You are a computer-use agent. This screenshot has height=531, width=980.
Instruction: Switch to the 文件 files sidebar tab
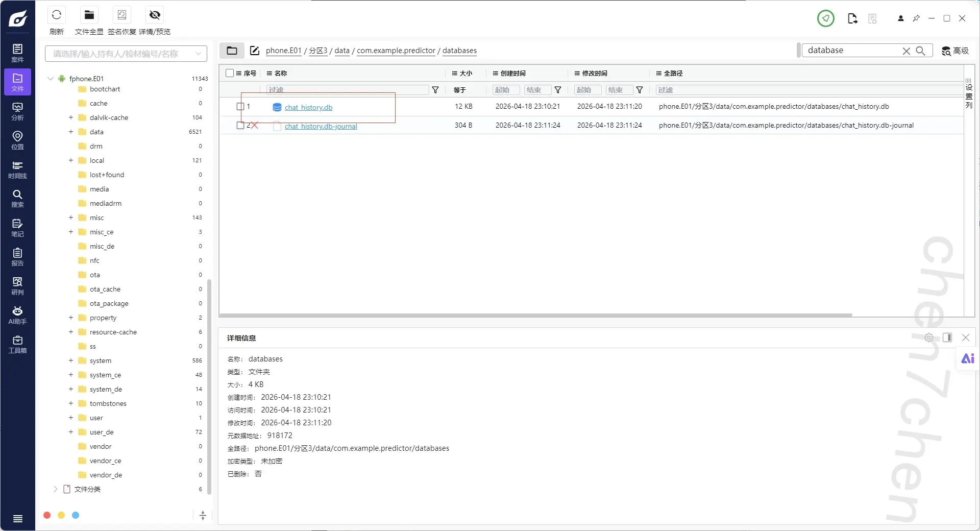point(17,82)
